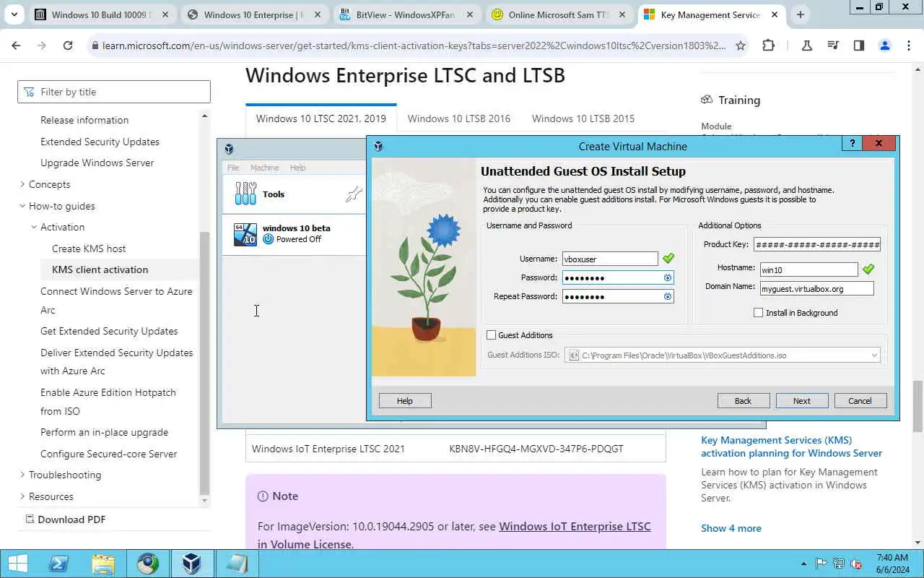Switch to the Windows 10 LTSB 2015 tab
924x578 pixels.
[x=583, y=118]
